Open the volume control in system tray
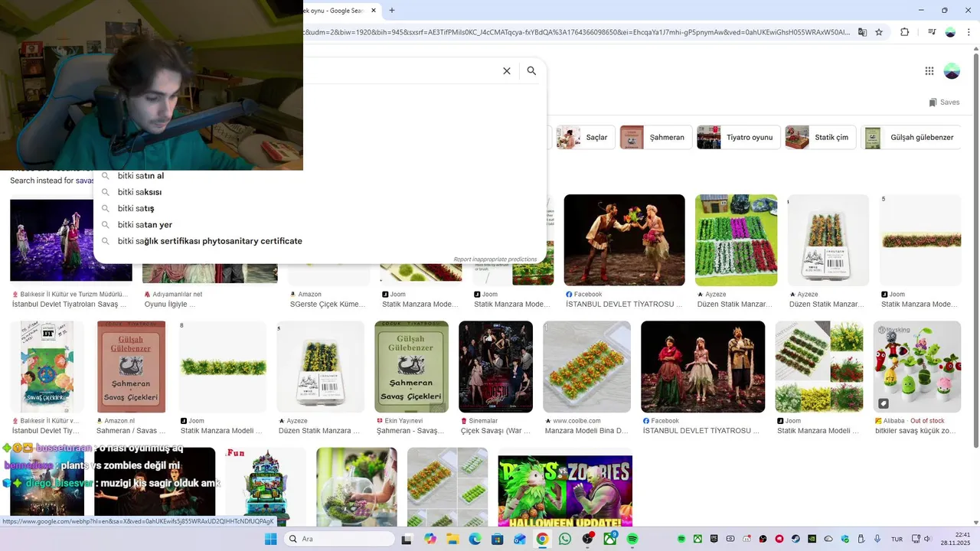This screenshot has height=551, width=980. [927, 539]
